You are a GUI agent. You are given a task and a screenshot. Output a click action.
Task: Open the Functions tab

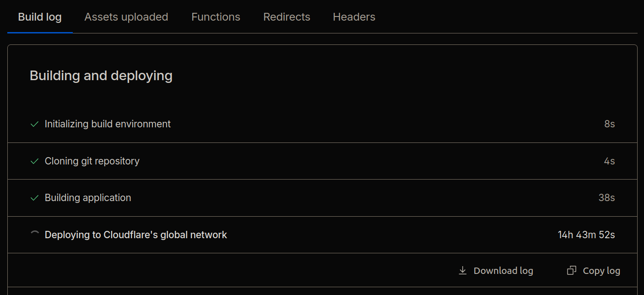[x=216, y=17]
